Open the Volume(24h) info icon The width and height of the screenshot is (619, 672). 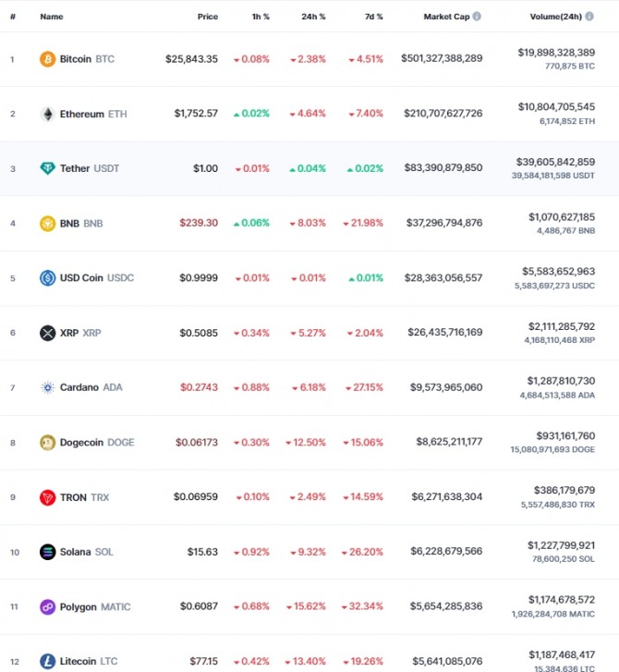click(x=589, y=17)
